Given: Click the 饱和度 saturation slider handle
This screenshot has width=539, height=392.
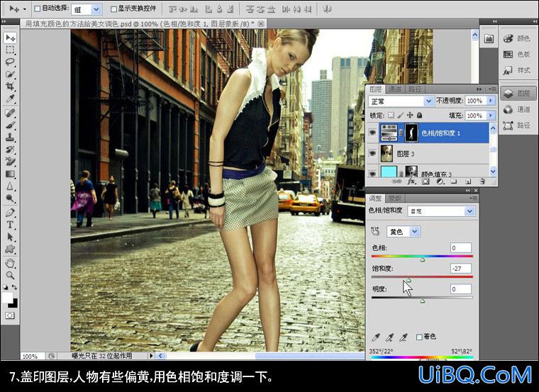Looking at the screenshot, I should [x=409, y=280].
